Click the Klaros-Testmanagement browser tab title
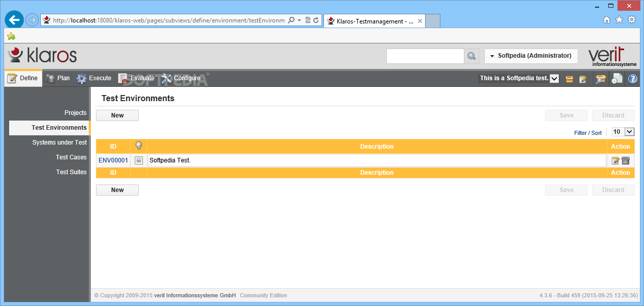The height and width of the screenshot is (306, 644). pyautogui.click(x=375, y=21)
